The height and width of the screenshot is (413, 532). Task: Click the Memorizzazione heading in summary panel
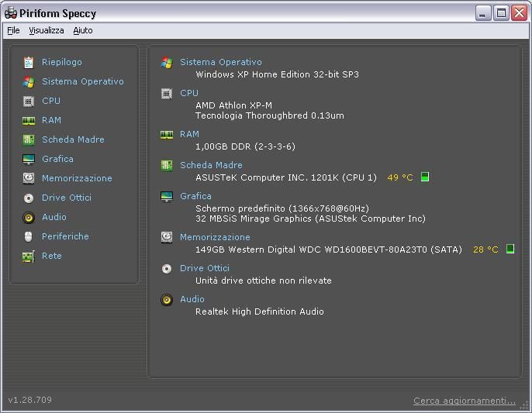215,237
